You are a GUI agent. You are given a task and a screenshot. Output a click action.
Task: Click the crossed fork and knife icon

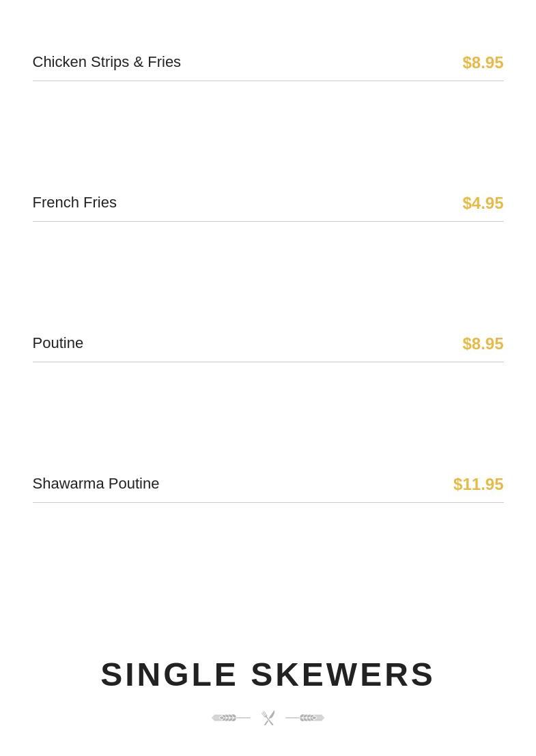[x=268, y=718]
